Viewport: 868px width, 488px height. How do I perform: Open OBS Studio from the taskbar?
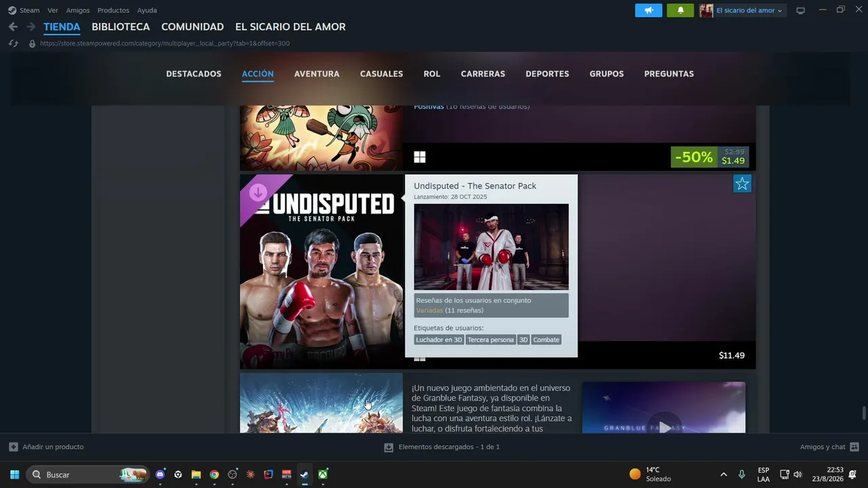tap(233, 474)
